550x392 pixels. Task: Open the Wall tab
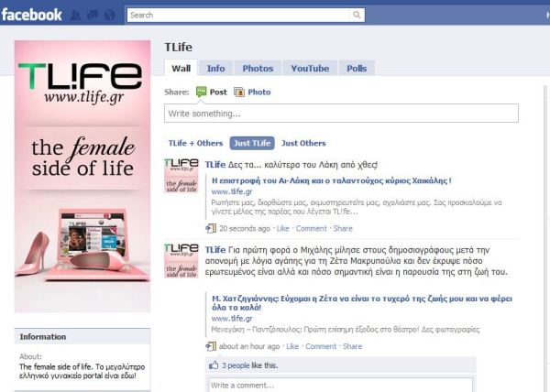pos(181,68)
